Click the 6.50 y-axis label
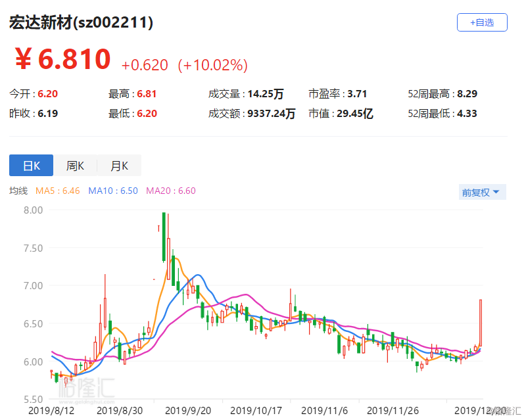526x420 pixels. (34, 324)
